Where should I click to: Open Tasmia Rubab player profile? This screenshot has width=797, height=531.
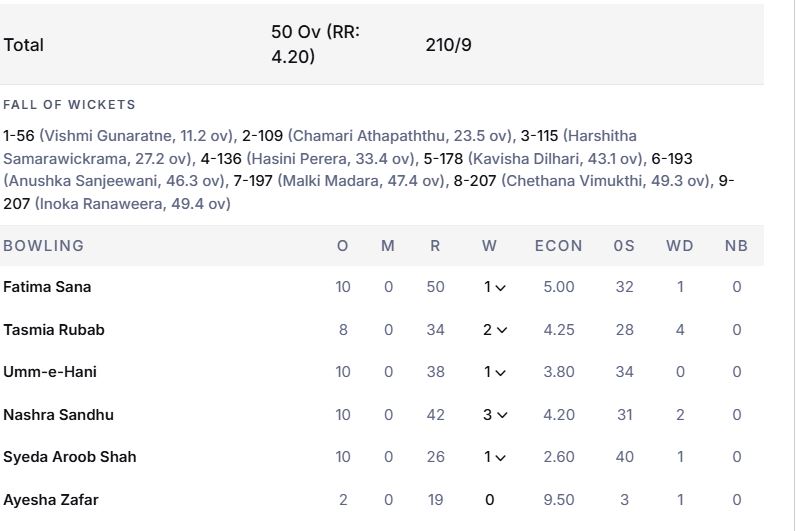(x=54, y=330)
